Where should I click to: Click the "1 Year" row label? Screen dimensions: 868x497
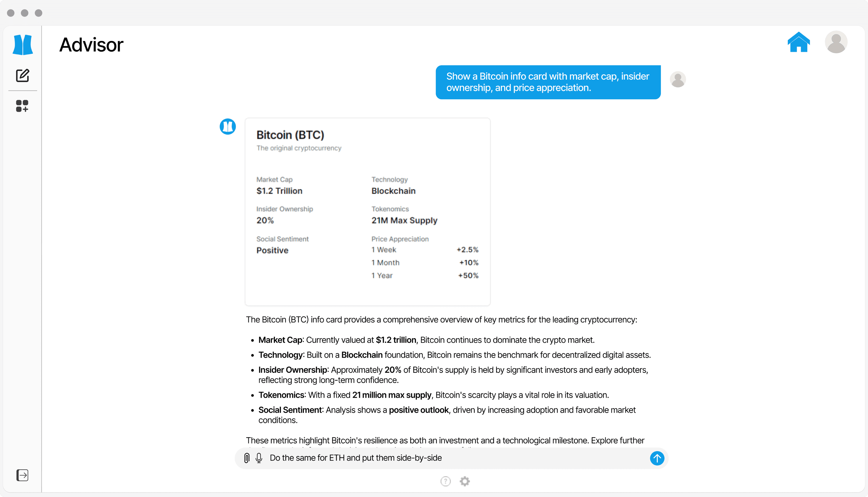382,275
